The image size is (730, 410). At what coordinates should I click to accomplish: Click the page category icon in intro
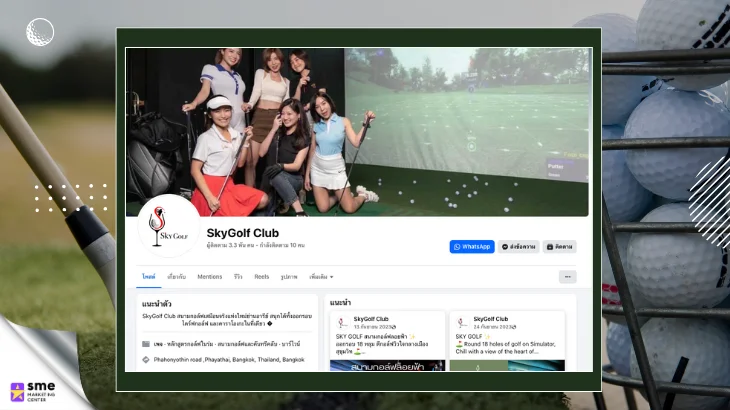tap(146, 344)
